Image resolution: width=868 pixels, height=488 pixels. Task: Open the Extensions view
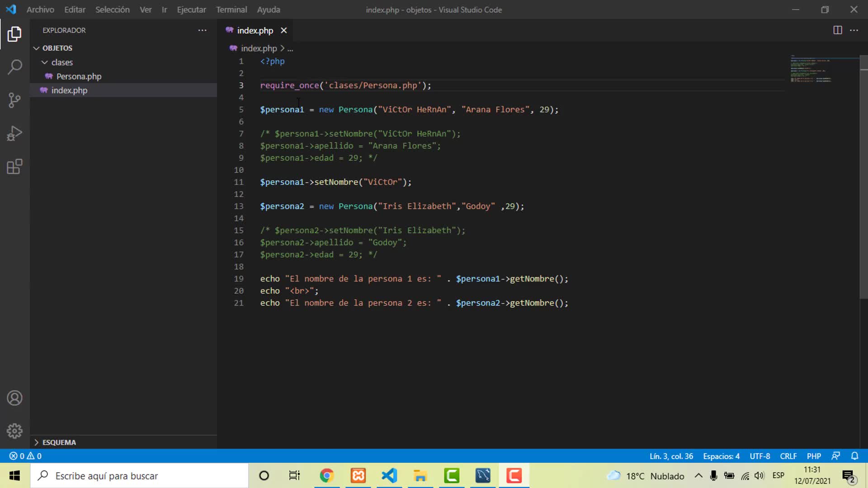pos(14,166)
